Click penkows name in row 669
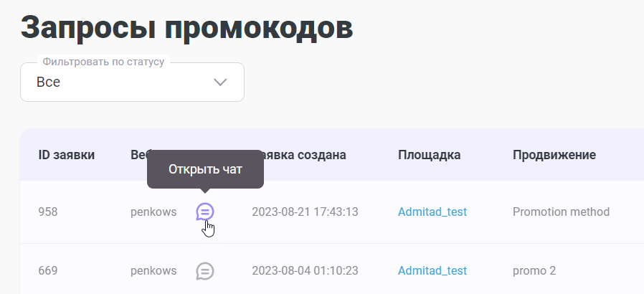Viewport: 644px width, 294px height. [153, 270]
